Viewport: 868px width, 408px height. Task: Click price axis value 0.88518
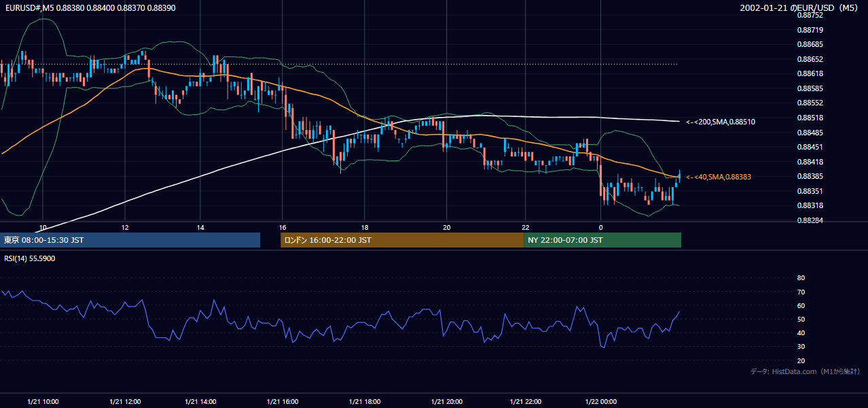tap(810, 118)
